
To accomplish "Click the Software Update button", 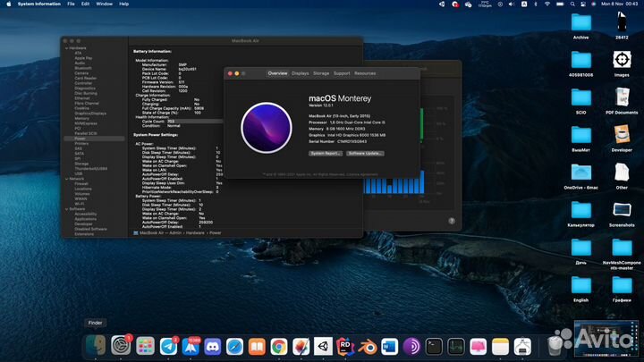I will (x=365, y=154).
